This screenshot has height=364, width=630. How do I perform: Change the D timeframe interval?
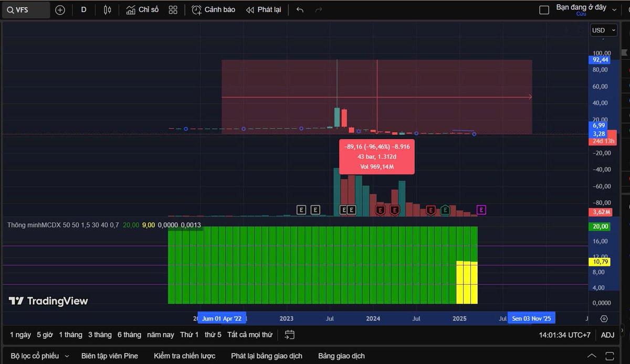(83, 10)
